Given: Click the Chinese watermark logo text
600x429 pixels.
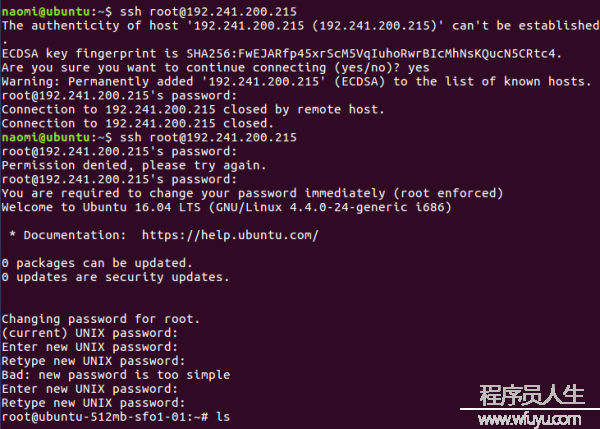Looking at the screenshot, I should pos(532,395).
